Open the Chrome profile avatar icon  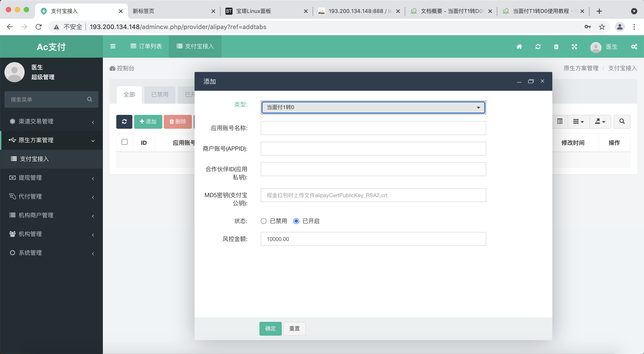pos(619,27)
